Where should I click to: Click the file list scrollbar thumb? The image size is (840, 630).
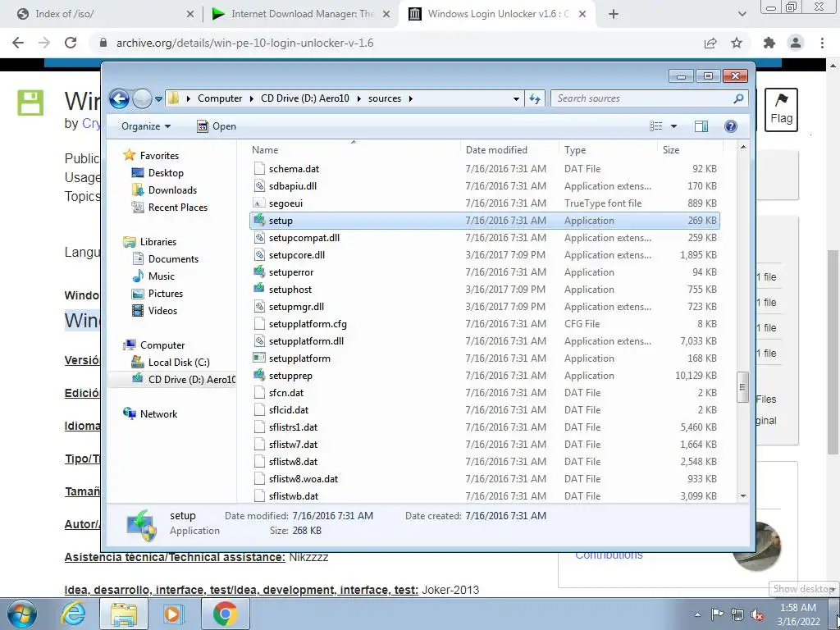coord(742,387)
